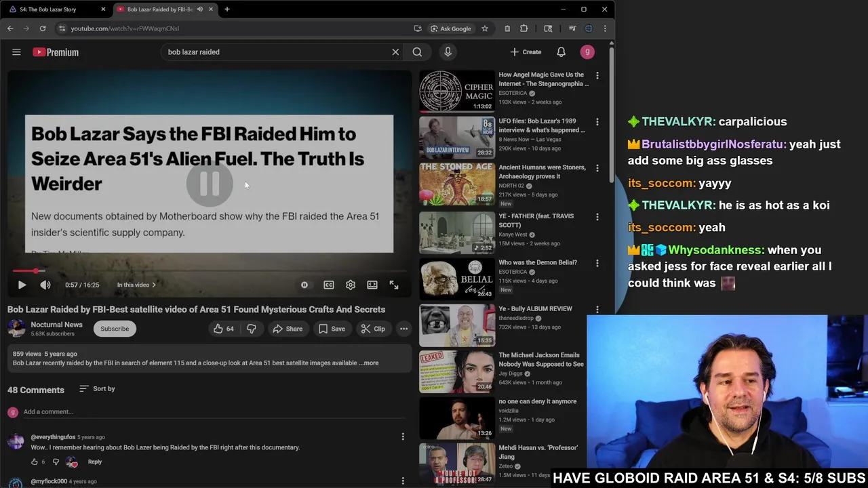This screenshot has width=868, height=488.
Task: Seek on the red video progress bar
Action: [x=210, y=271]
